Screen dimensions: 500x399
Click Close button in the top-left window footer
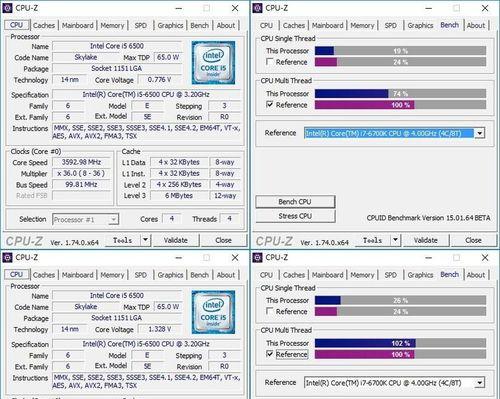(223, 240)
